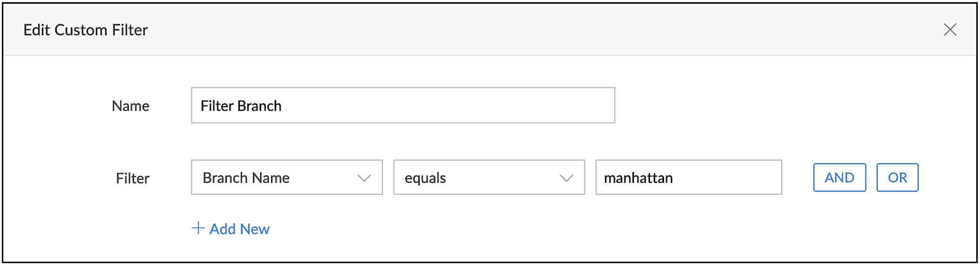
Task: Select the 'Branch Name' text in the filter combo box
Action: click(x=246, y=178)
